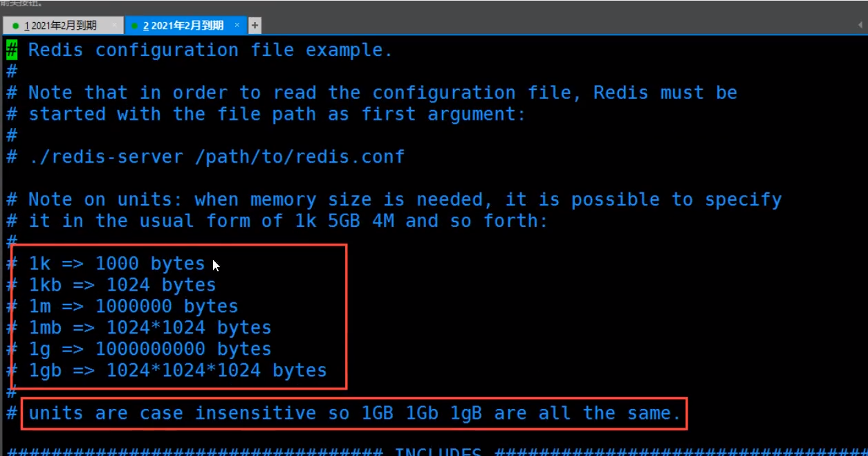Close session tab 1 2021年2月到期
This screenshot has width=868, height=456.
coord(114,25)
